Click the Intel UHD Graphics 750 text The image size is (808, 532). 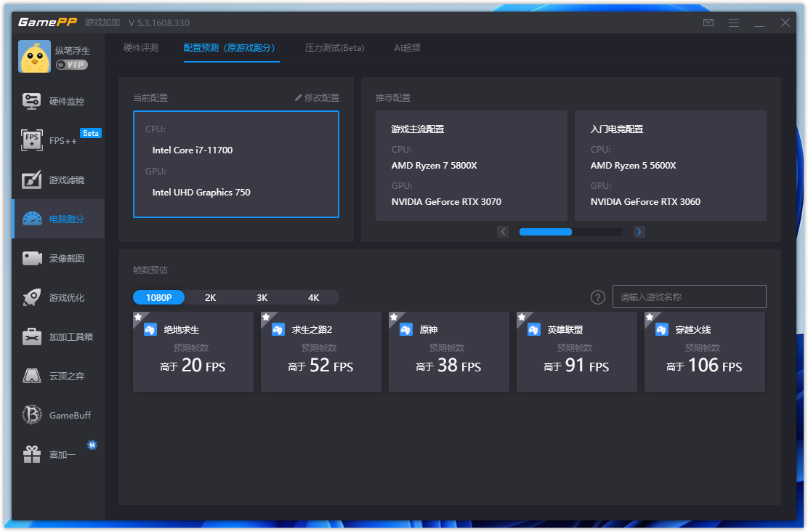pyautogui.click(x=201, y=193)
